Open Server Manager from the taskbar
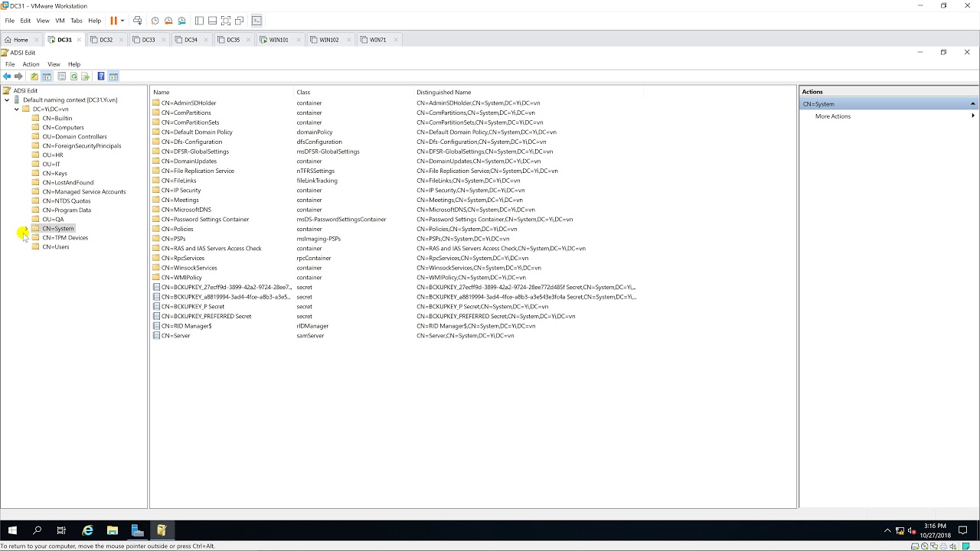This screenshot has height=551, width=980. click(x=137, y=530)
